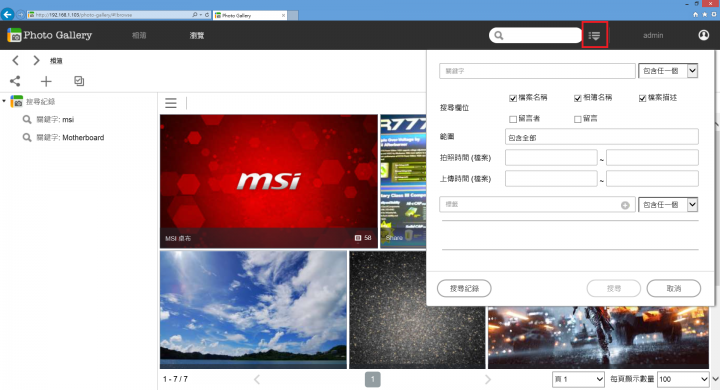This screenshot has width=720, height=390.
Task: Click the search history folder icon
Action: click(x=17, y=101)
